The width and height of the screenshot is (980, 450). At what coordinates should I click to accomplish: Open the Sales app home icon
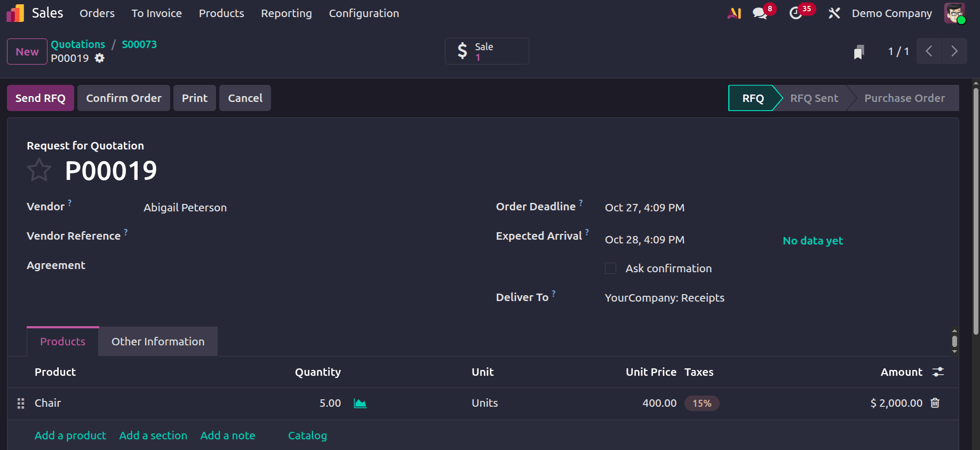pyautogui.click(x=15, y=13)
